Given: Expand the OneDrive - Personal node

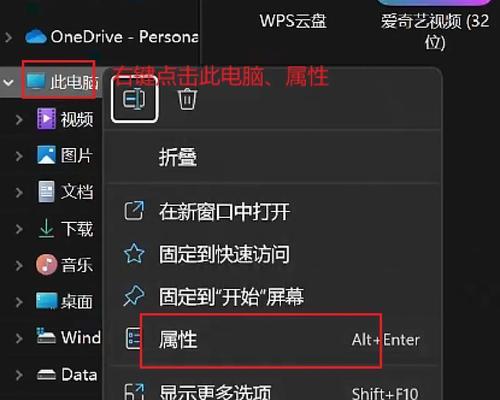Looking at the screenshot, I should (8, 37).
